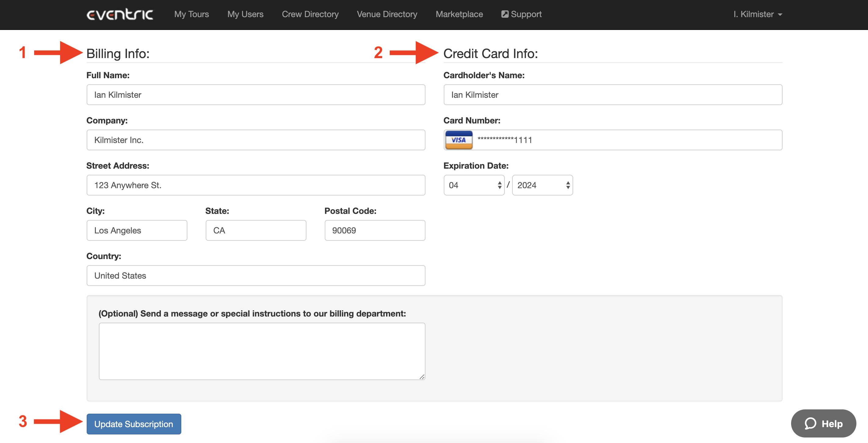Viewport: 868px width, 443px height.
Task: Open the Marketplace page
Action: 459,14
